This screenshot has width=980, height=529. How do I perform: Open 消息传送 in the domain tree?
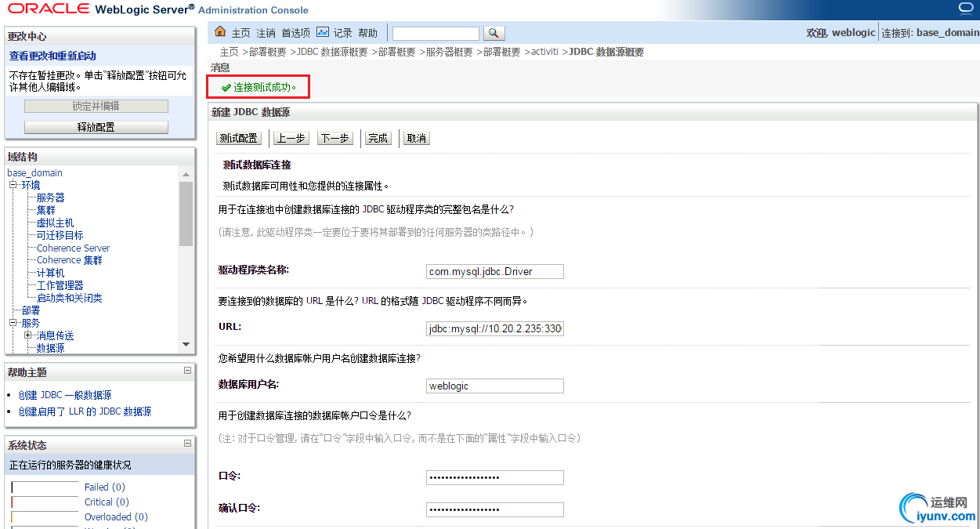[x=55, y=335]
